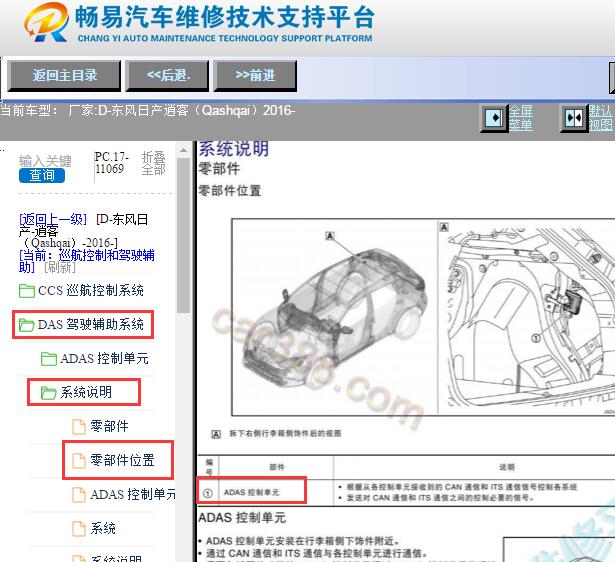Click the transparent car location diagram
The image size is (615, 562).
tap(335, 317)
